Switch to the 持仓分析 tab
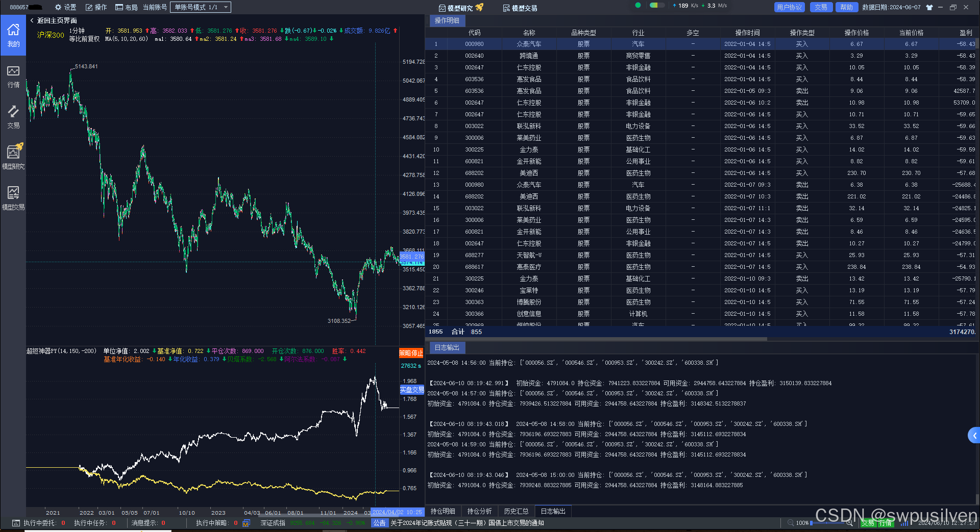 click(480, 511)
